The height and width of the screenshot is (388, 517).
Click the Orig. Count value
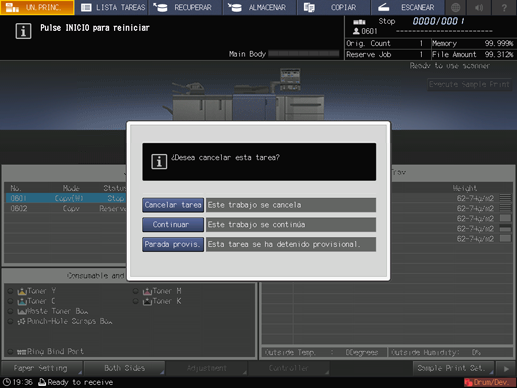[x=421, y=43]
